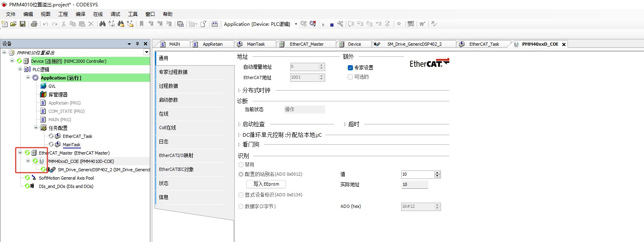The width and height of the screenshot is (644, 242).
Task: Open the 文件 menu
Action: 11,14
